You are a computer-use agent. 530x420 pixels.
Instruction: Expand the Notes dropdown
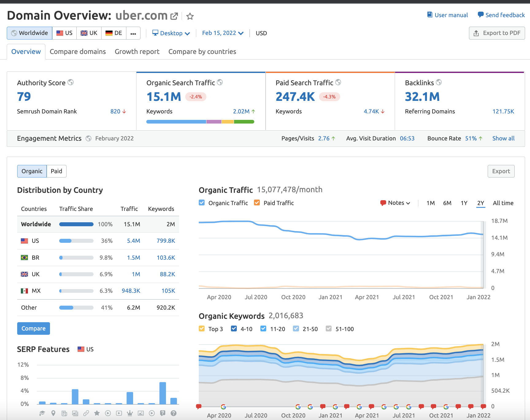(x=395, y=203)
